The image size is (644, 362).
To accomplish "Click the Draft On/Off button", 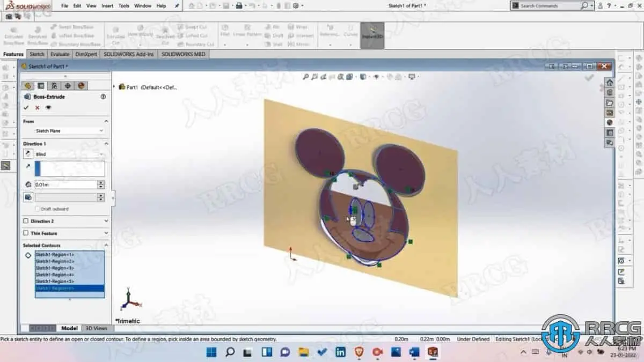I will (28, 197).
